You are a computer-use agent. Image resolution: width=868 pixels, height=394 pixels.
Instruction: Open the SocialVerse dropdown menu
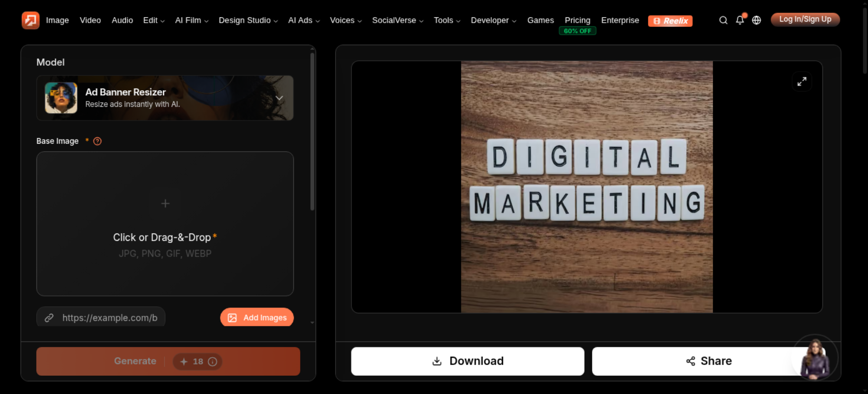point(398,20)
